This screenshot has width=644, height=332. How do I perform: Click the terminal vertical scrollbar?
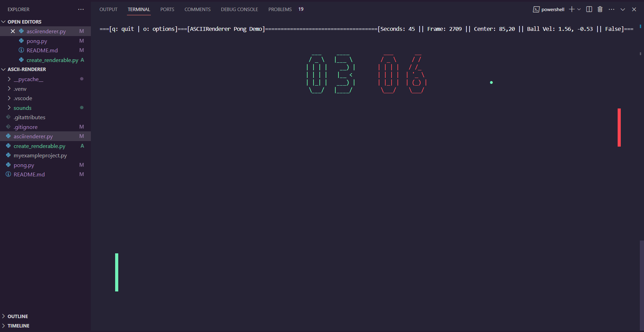point(642,284)
